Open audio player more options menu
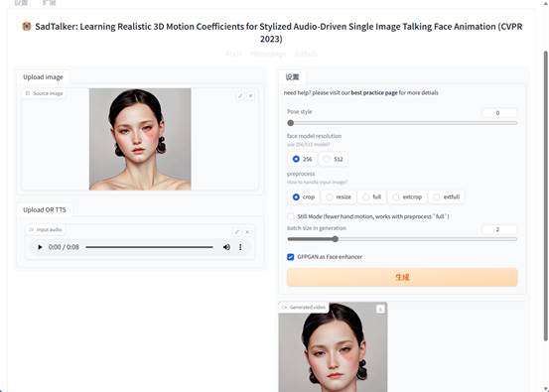This screenshot has height=392, width=549. (240, 247)
